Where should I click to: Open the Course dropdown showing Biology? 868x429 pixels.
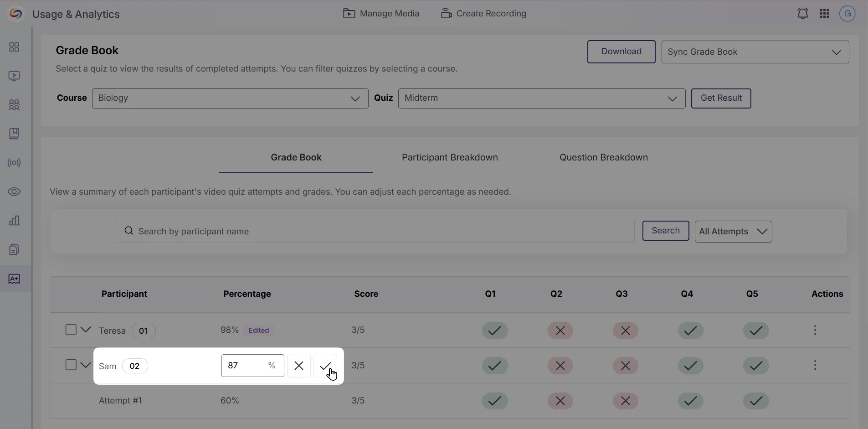click(x=230, y=98)
